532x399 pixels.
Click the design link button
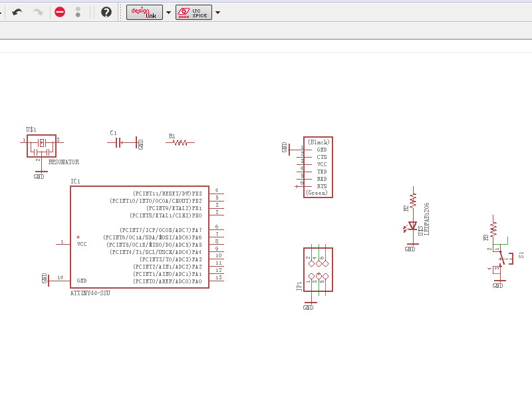(x=144, y=13)
